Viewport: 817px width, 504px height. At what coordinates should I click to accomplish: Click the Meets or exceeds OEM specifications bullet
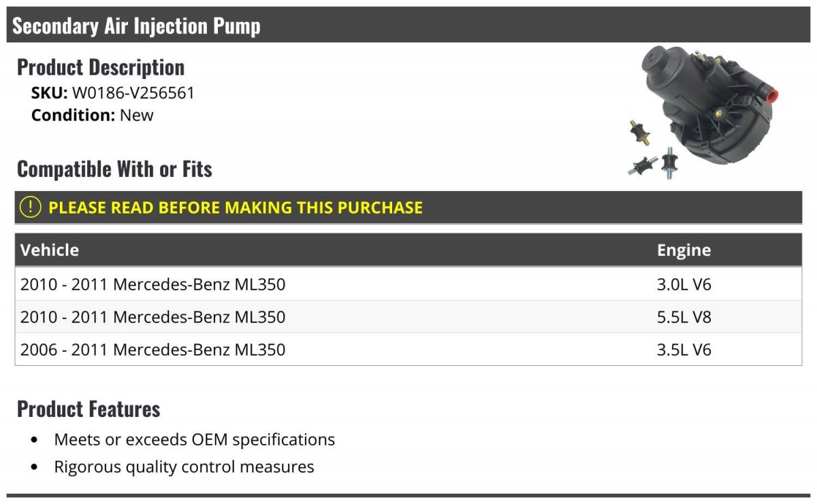pyautogui.click(x=195, y=439)
